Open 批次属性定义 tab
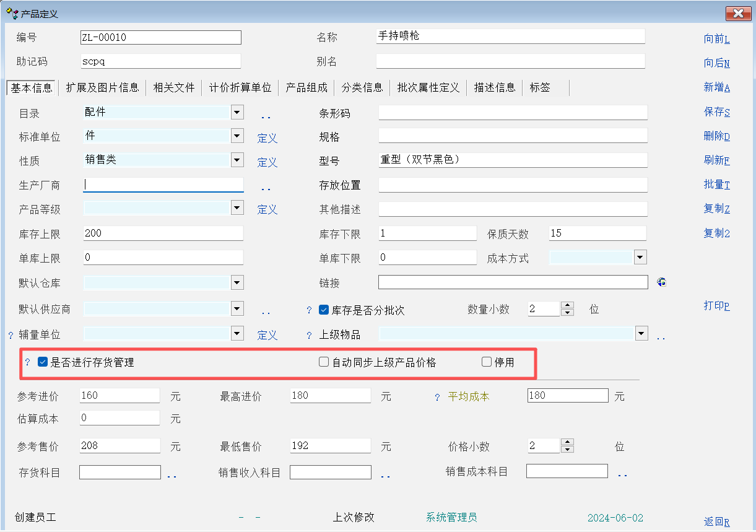The height and width of the screenshot is (532, 756). [x=428, y=88]
